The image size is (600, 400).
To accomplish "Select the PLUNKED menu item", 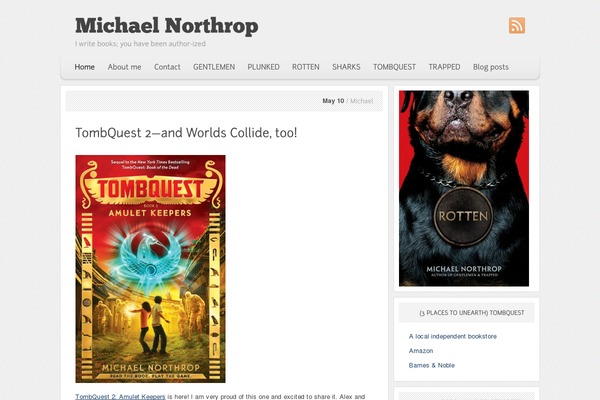I will coord(263,67).
